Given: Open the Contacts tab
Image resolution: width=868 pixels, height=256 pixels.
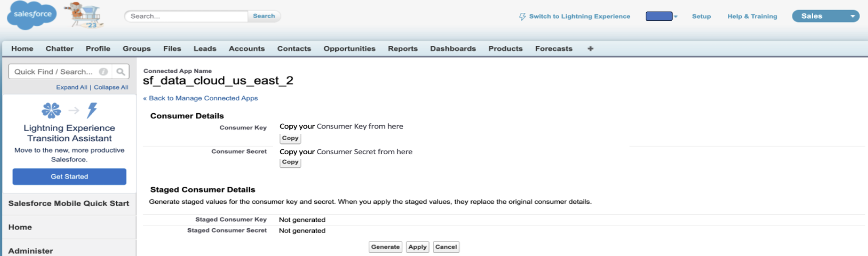Looking at the screenshot, I should pos(294,49).
